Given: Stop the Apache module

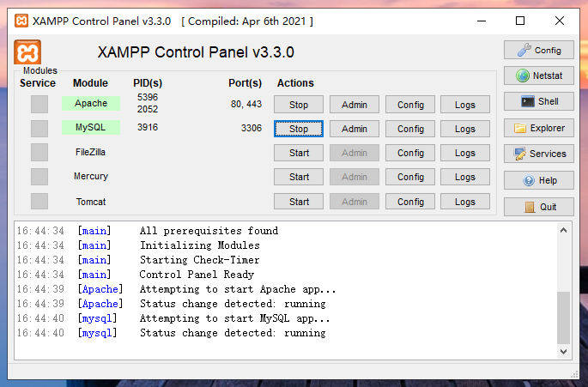Looking at the screenshot, I should pyautogui.click(x=299, y=105).
